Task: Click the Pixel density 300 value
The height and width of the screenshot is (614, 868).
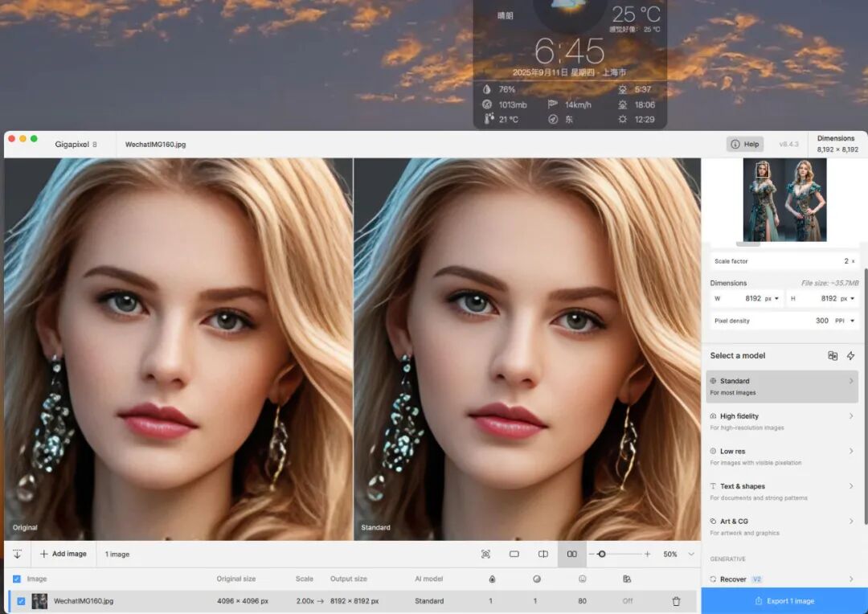Action: click(822, 321)
